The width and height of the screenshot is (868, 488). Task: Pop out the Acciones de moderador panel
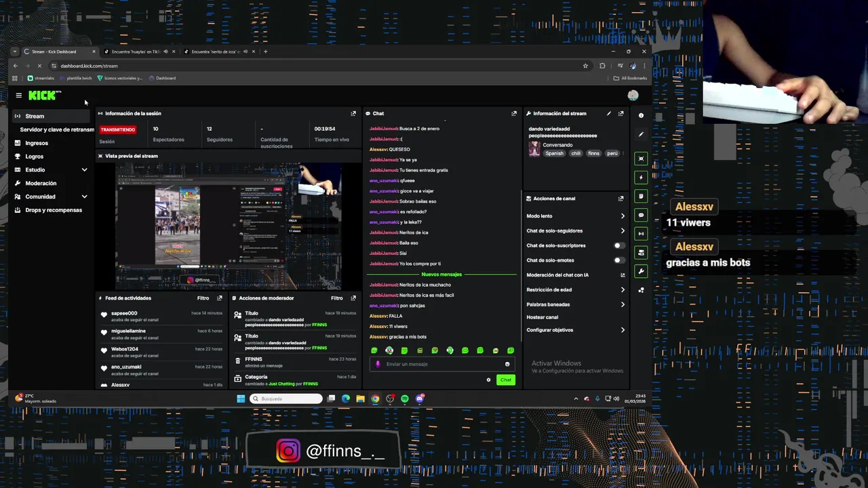pyautogui.click(x=353, y=298)
